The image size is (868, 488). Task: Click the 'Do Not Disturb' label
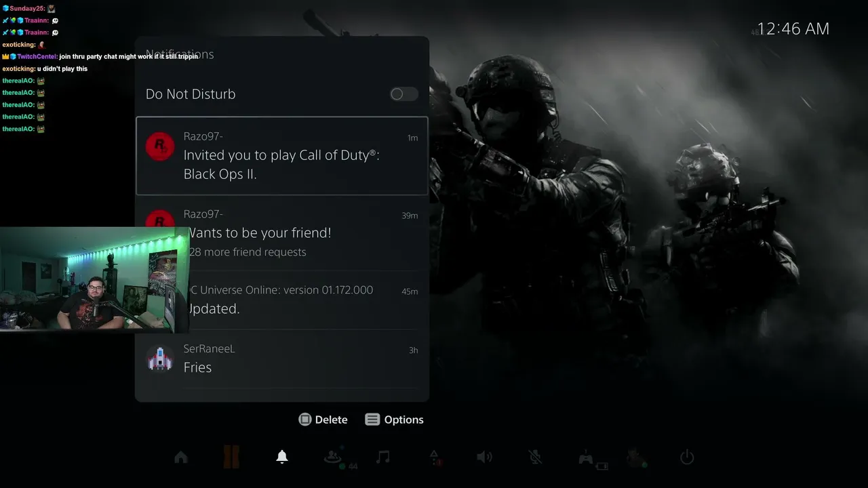point(191,94)
